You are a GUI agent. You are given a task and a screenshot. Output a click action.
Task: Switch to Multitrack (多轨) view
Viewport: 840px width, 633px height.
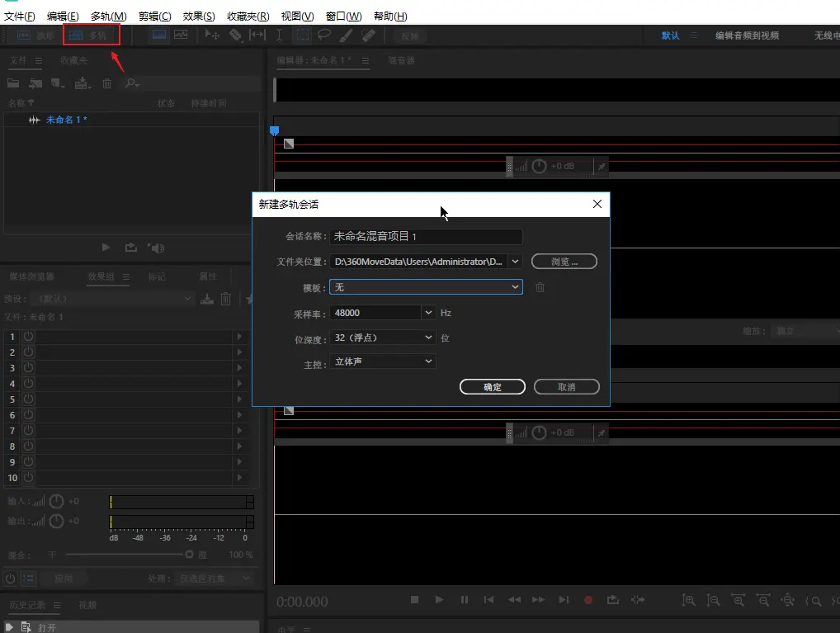pos(91,35)
